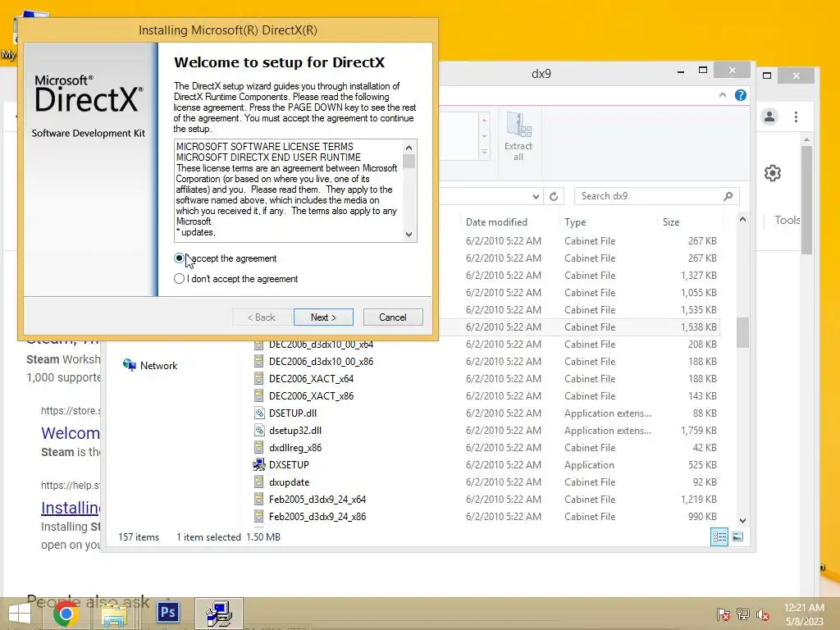Click the Tools link in browser

click(x=787, y=220)
